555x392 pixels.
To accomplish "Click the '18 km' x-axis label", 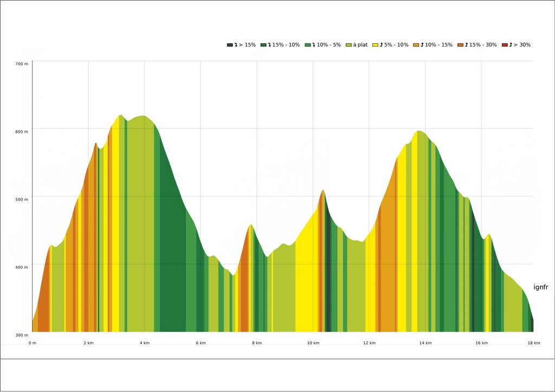I will click(534, 343).
